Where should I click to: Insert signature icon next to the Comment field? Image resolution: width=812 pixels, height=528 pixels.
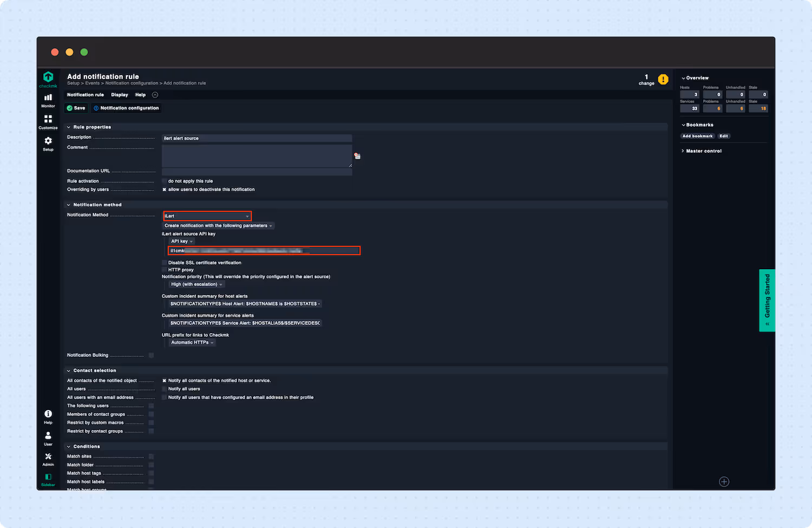(x=357, y=156)
